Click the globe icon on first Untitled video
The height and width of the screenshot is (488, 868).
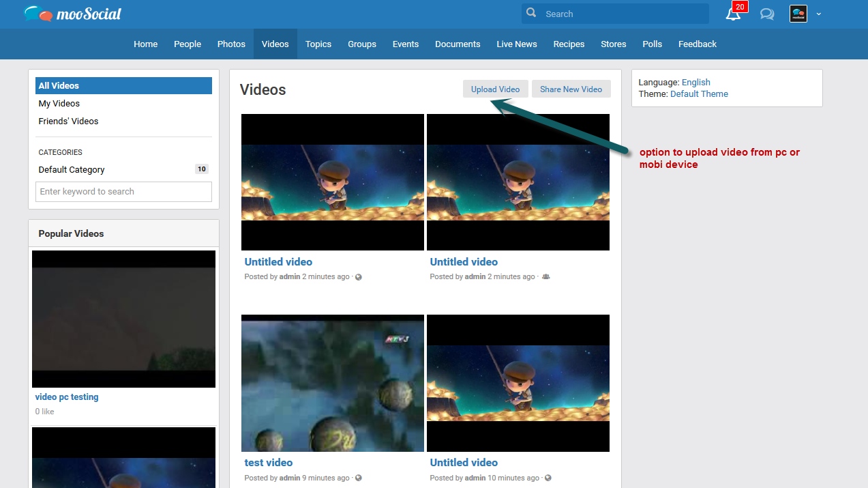[x=359, y=277]
